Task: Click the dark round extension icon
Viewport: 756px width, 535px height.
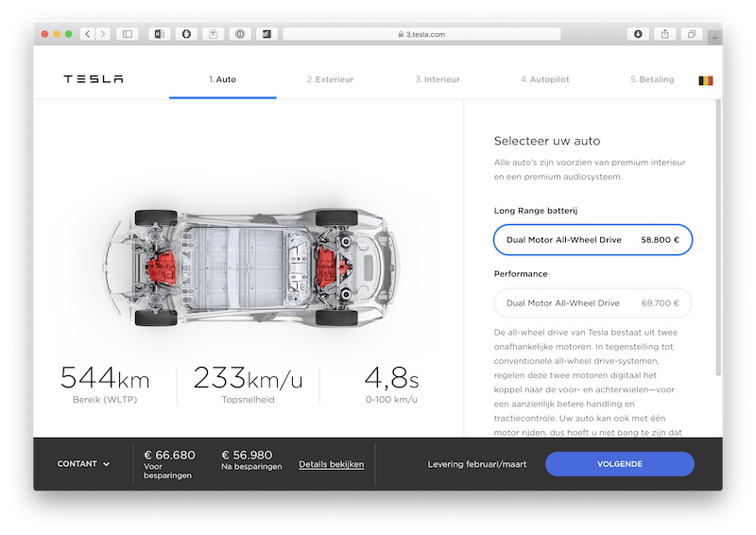Action: [186, 34]
